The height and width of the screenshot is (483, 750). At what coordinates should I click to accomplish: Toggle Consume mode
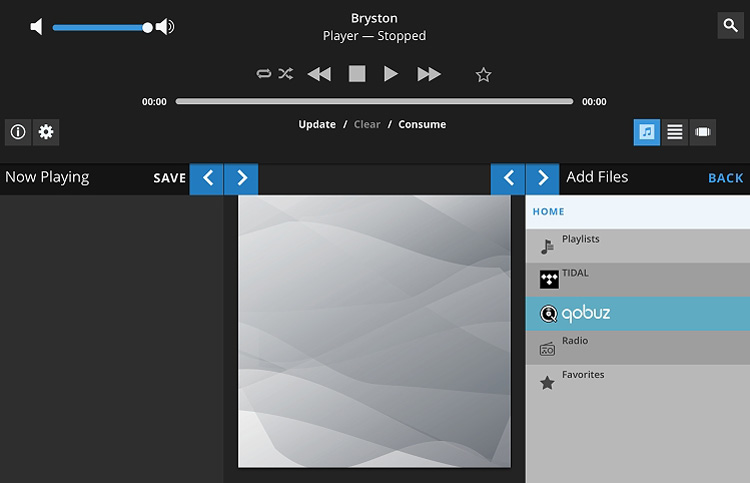[x=422, y=125]
